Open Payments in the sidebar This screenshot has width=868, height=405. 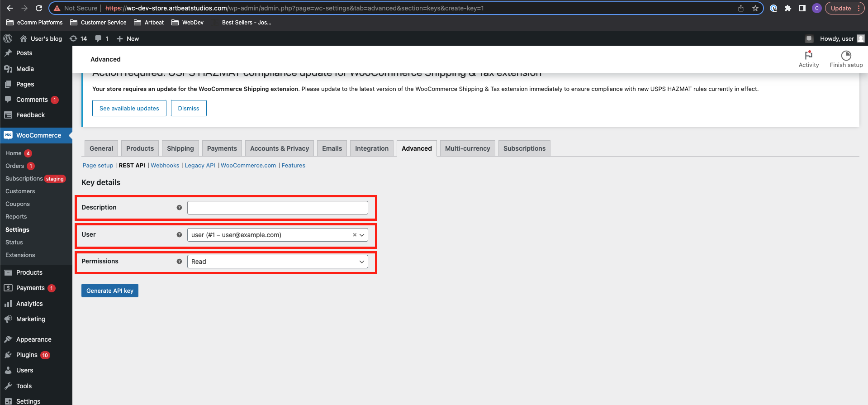pos(36,288)
